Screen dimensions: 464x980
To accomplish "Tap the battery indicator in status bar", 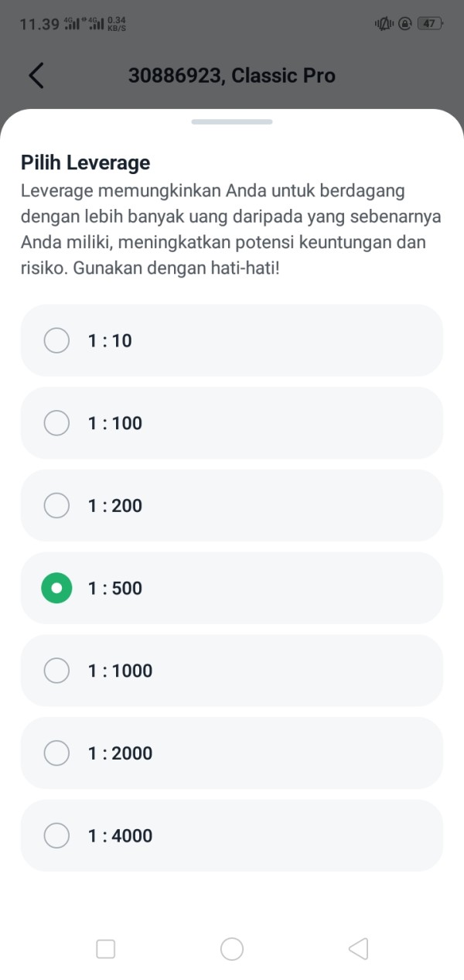I will (x=429, y=24).
